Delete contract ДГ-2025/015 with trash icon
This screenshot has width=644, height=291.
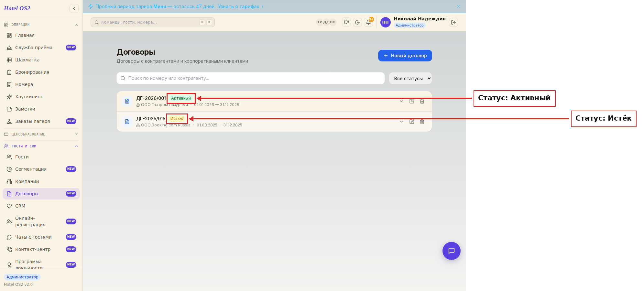422,122
